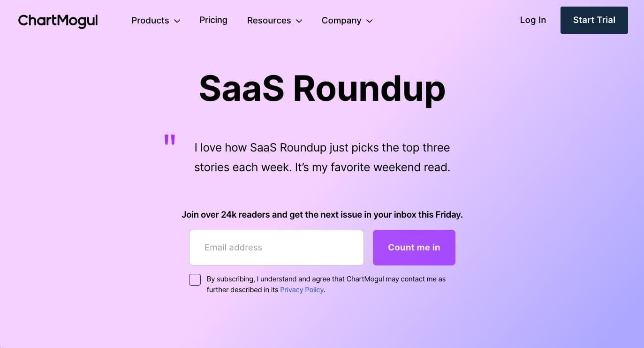Click the ChartMogul logo
The height and width of the screenshot is (348, 644).
(58, 20)
